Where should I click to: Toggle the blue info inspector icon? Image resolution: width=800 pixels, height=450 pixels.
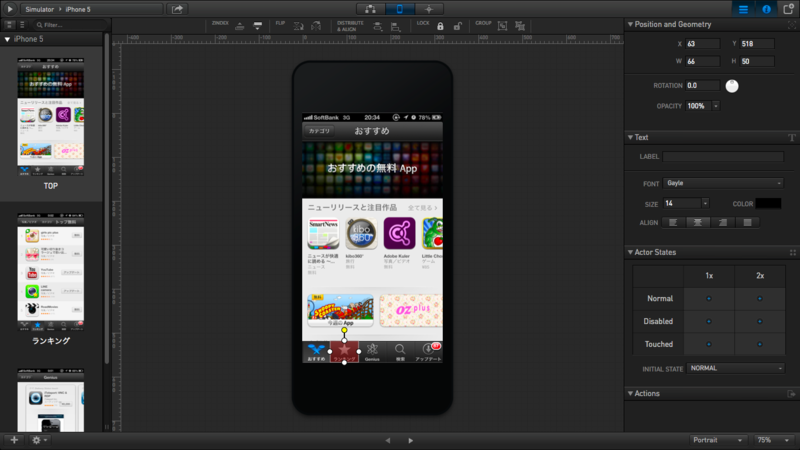(766, 9)
